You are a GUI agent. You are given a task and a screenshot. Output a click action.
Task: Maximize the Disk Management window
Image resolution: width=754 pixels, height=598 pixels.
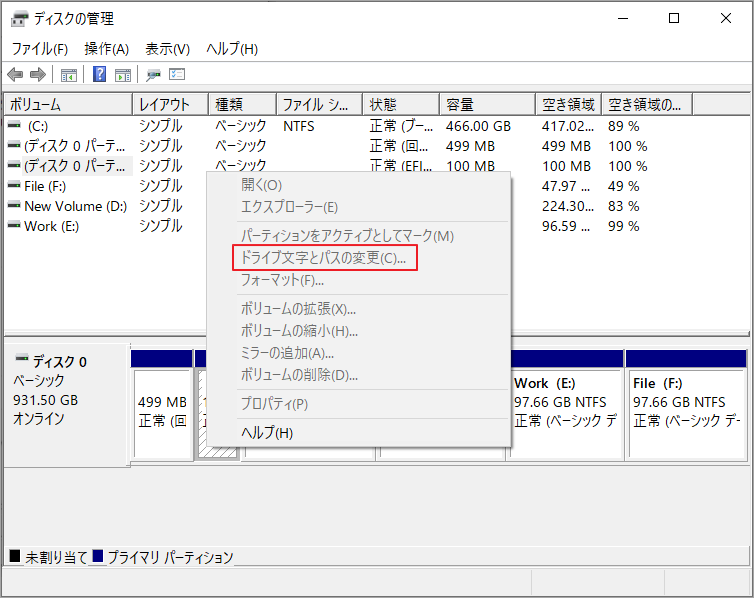point(674,19)
